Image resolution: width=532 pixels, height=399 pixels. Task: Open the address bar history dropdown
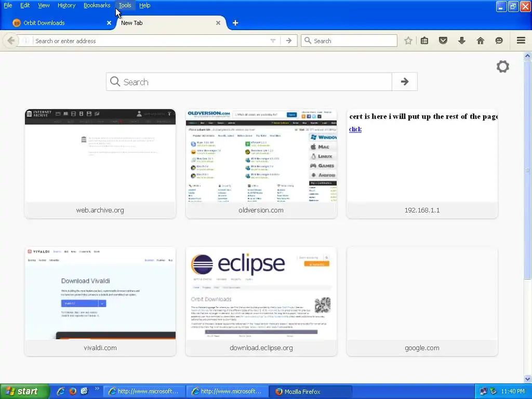[x=273, y=41]
